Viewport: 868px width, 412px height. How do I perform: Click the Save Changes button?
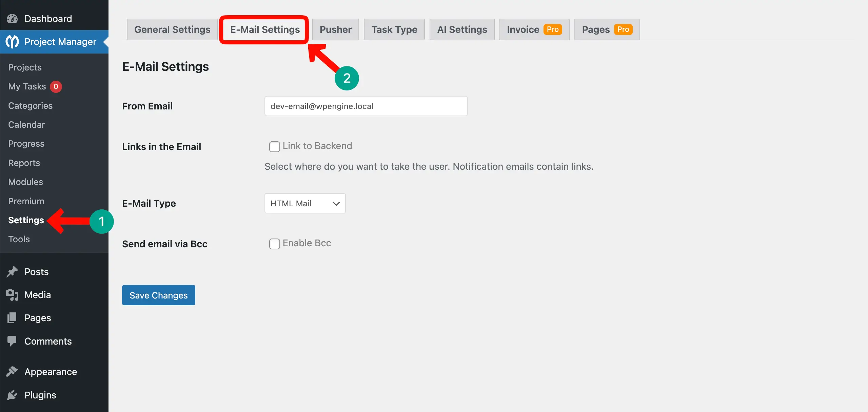158,295
